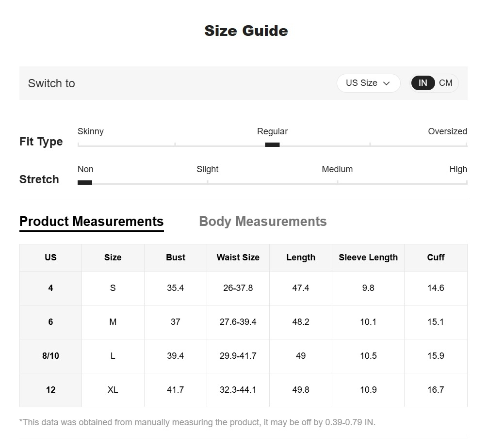Switch units to IN
The height and width of the screenshot is (448, 488).
(423, 83)
